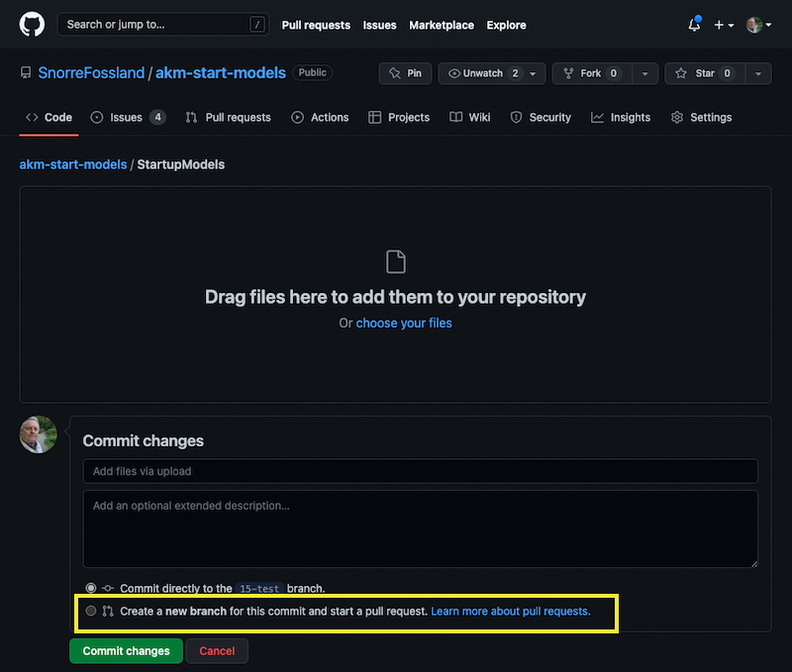Open the notifications bell
Image resolution: width=792 pixels, height=672 pixels.
pos(695,24)
